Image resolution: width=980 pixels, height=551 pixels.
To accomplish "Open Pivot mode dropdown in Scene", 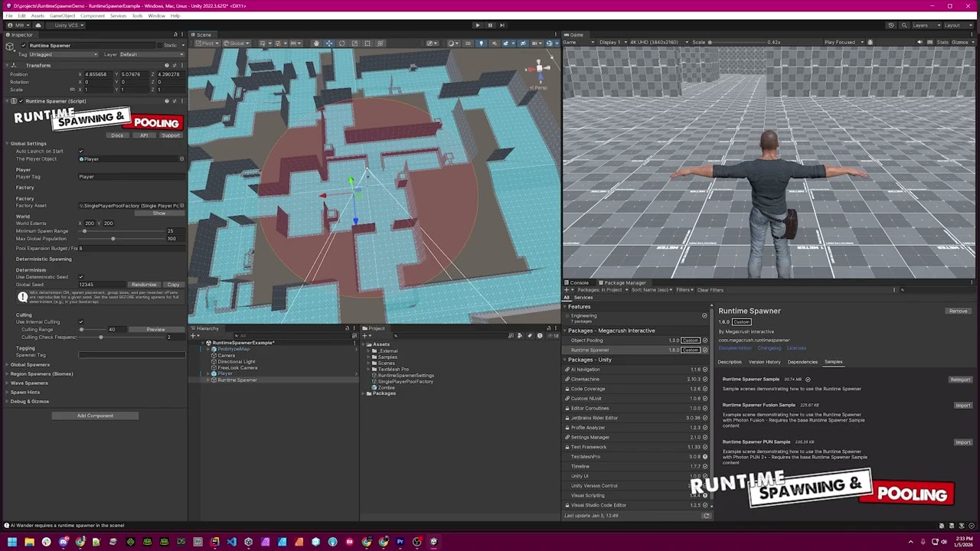I will tap(207, 43).
